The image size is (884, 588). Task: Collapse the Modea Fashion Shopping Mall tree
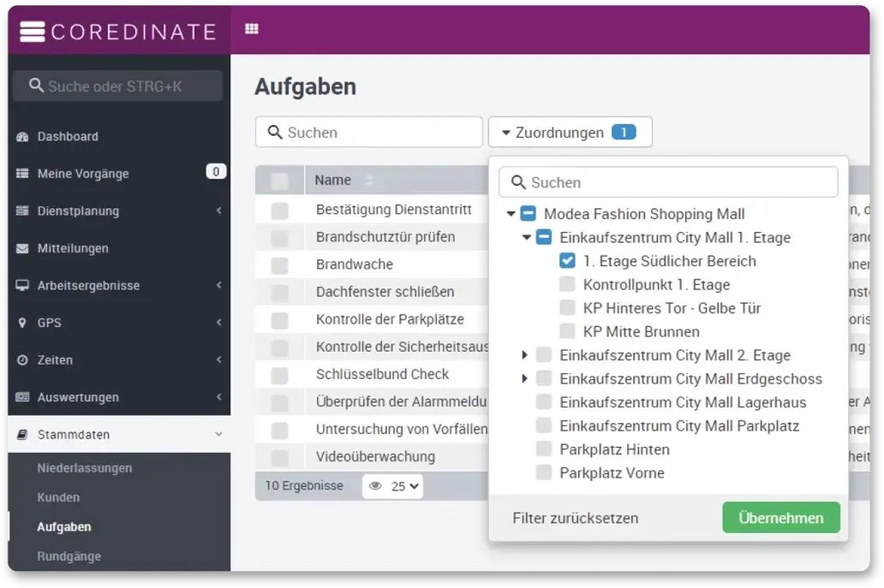511,214
